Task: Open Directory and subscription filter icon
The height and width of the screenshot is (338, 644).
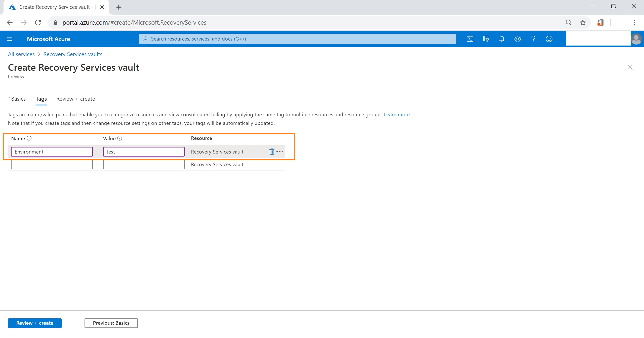Action: [x=486, y=39]
